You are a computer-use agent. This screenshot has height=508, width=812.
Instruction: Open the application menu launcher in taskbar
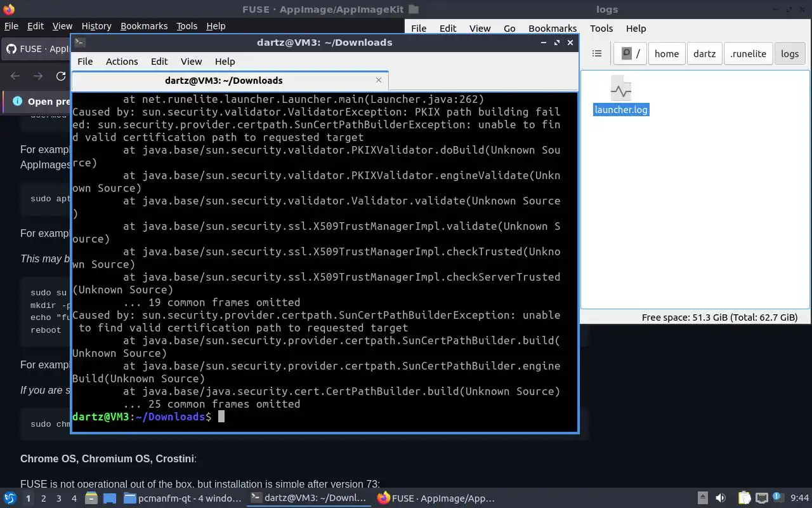tap(10, 498)
